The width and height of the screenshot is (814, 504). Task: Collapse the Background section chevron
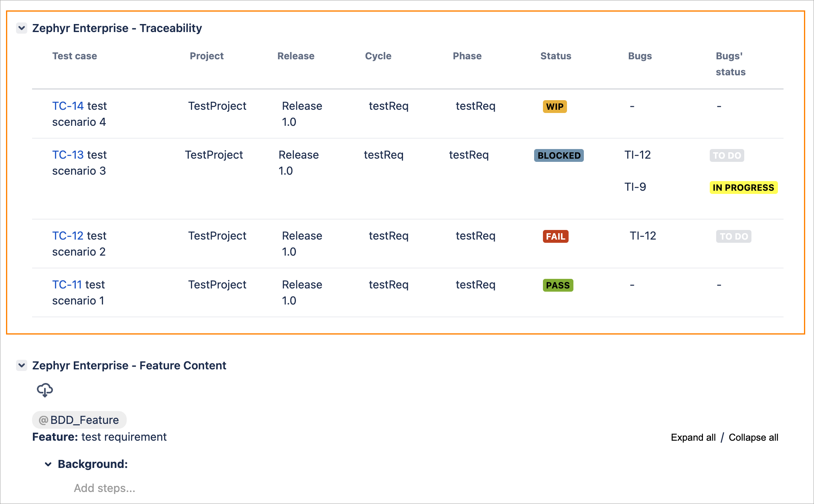(48, 464)
